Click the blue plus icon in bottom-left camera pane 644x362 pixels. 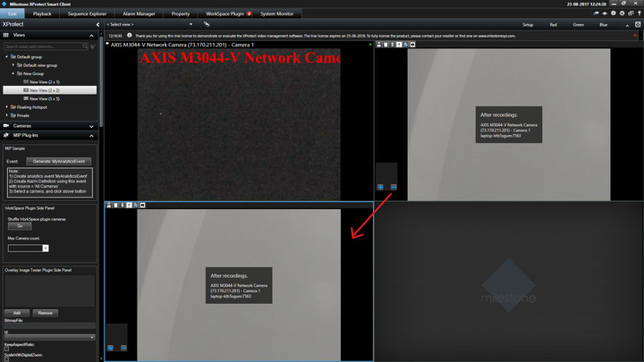(110, 347)
